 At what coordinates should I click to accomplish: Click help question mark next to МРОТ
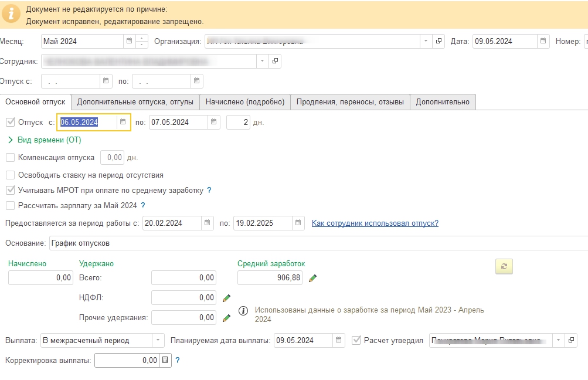coord(209,191)
